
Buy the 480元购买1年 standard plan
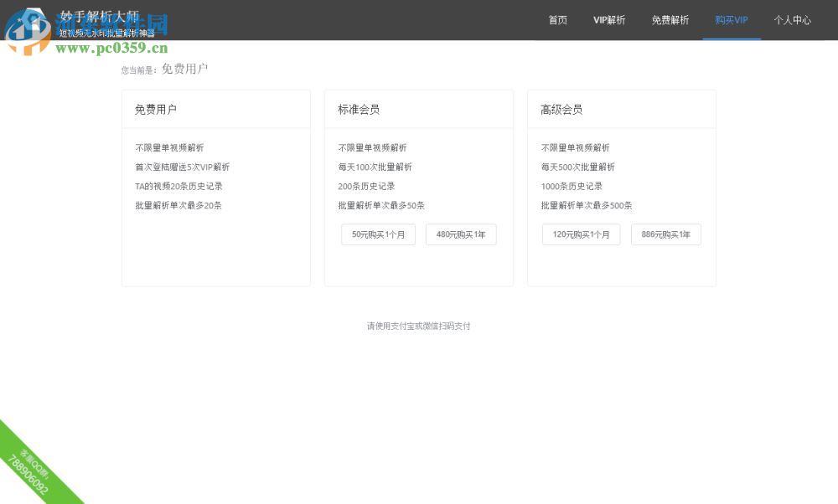[461, 234]
